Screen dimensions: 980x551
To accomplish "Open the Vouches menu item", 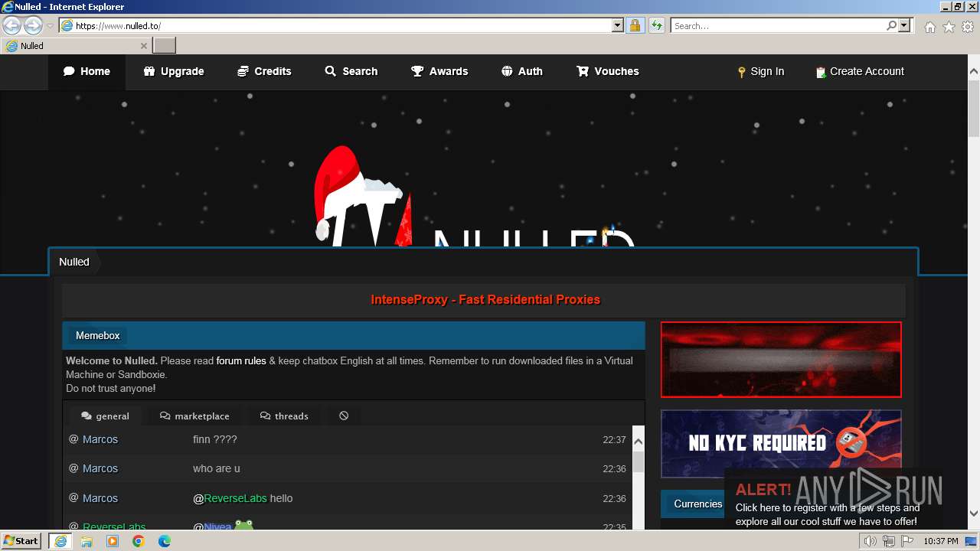I will coord(608,71).
